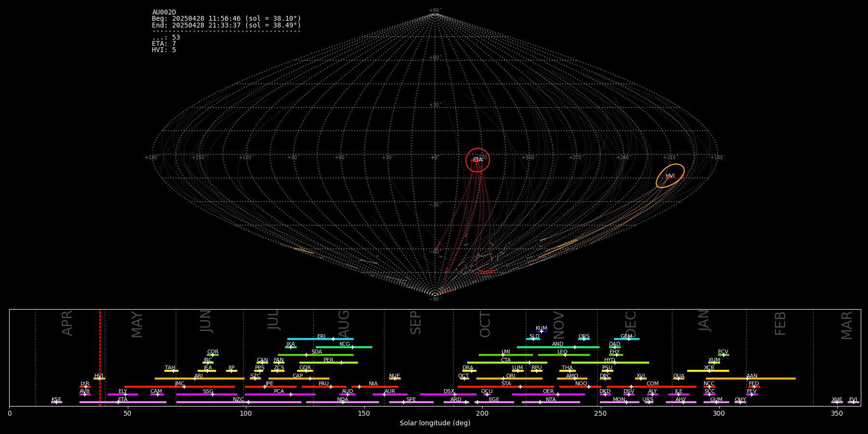This screenshot has width=868, height=434.
Task: Click the CTA shower bar
Action: 507,363
